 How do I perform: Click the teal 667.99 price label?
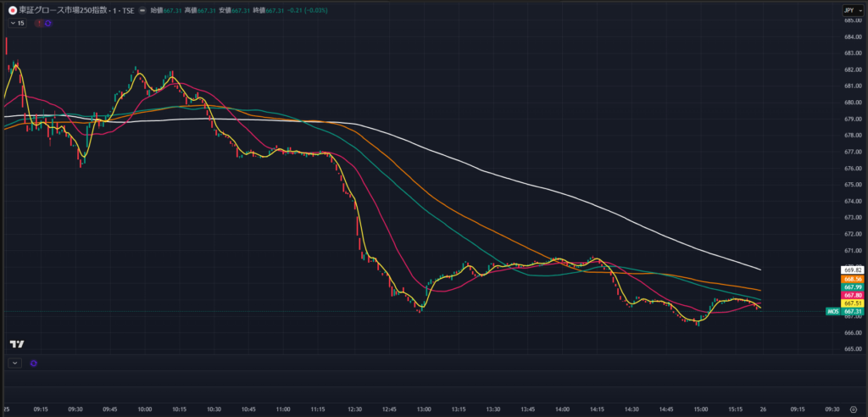pos(852,286)
